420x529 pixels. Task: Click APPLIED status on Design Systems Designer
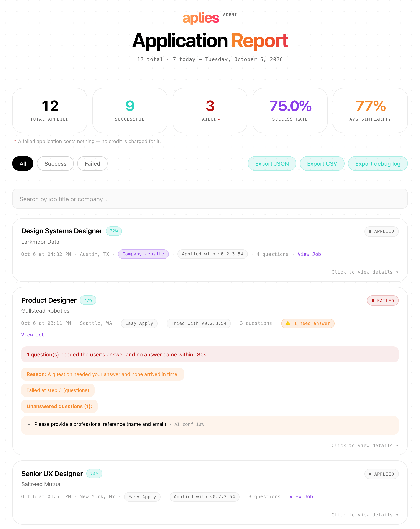(381, 231)
